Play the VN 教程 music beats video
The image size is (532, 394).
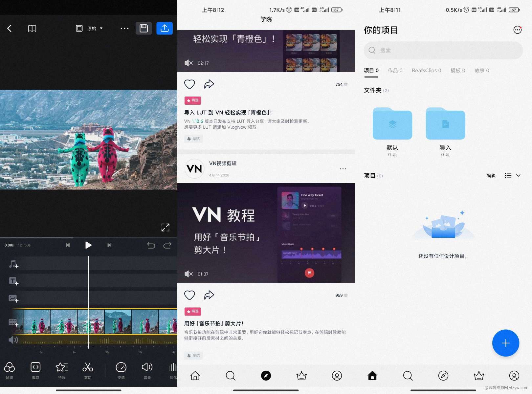[266, 233]
